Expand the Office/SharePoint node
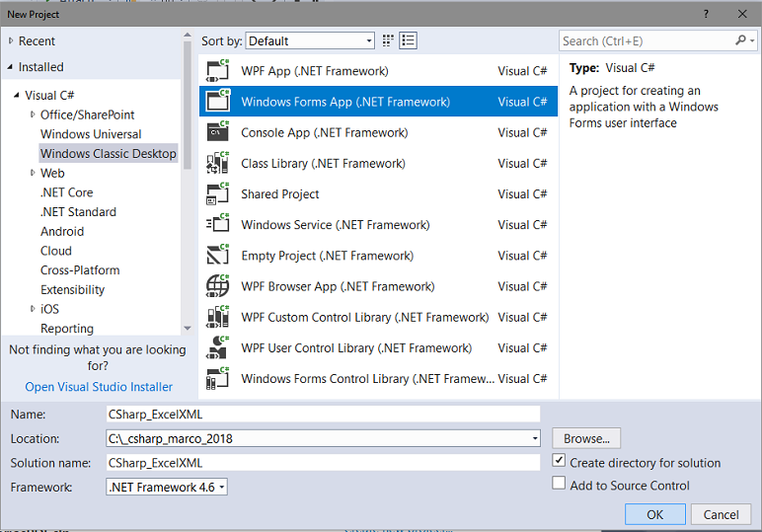 pyautogui.click(x=33, y=114)
